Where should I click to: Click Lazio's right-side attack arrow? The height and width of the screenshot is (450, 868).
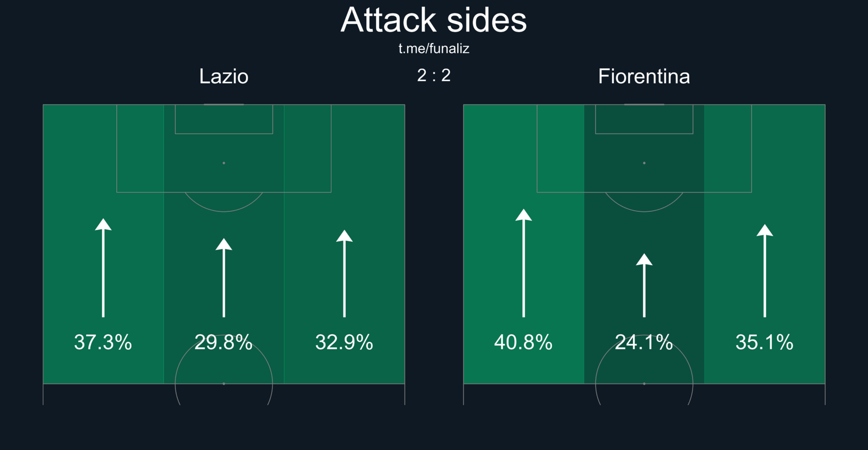(x=344, y=274)
